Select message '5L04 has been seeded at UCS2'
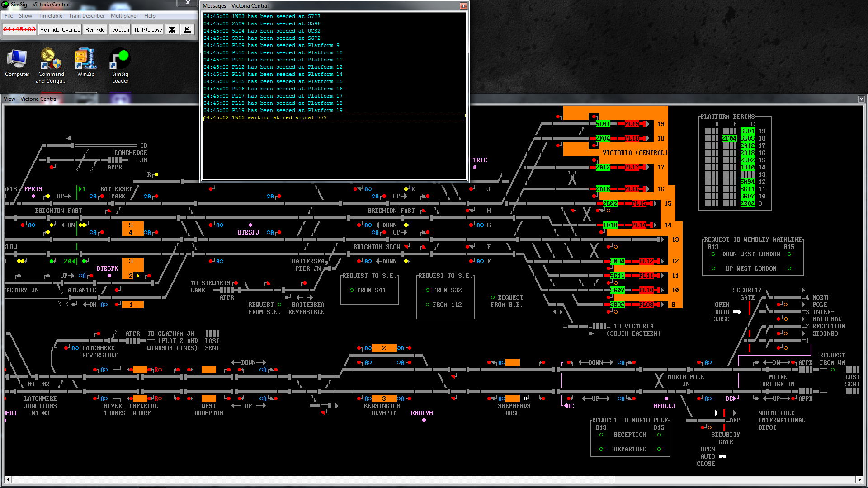868x488 pixels. 334,31
